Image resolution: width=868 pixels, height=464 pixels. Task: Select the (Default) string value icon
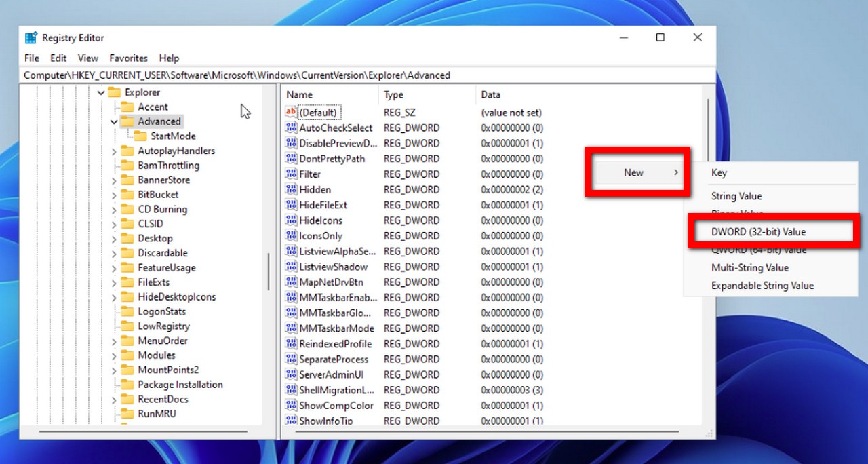point(292,112)
